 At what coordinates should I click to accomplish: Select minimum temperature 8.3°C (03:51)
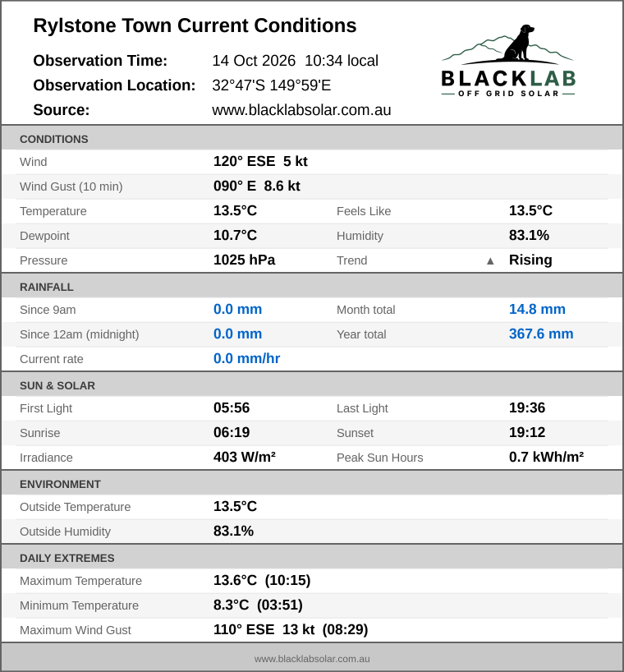pyautogui.click(x=258, y=605)
